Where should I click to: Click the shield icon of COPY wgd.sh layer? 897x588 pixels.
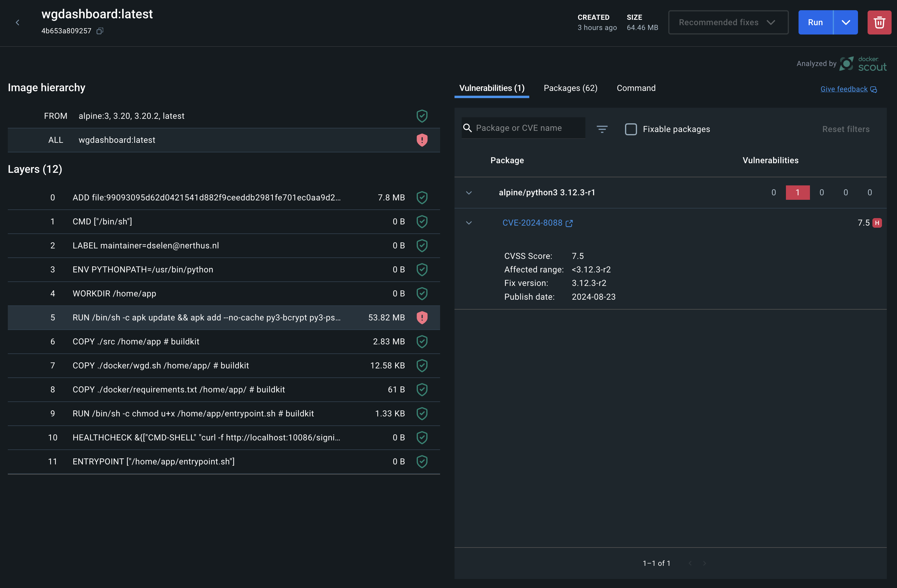tap(422, 365)
